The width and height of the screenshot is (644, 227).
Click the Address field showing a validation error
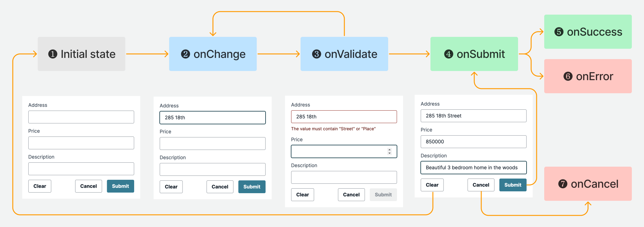point(344,116)
